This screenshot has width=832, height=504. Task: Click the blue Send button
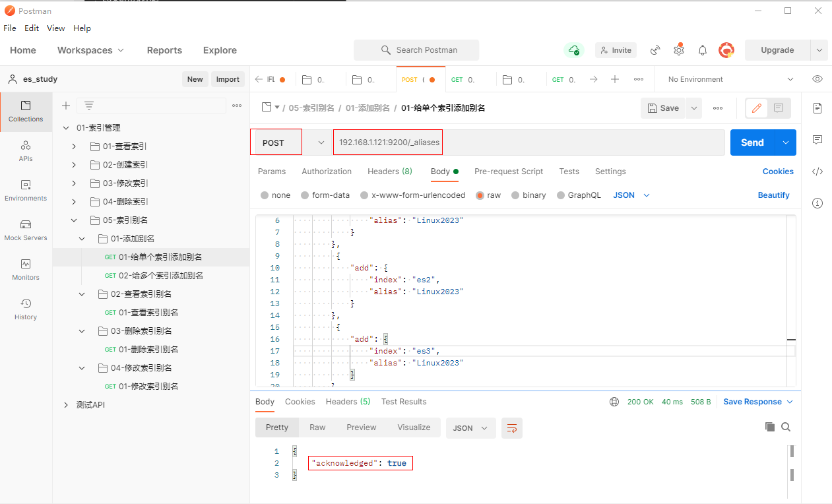[752, 142]
